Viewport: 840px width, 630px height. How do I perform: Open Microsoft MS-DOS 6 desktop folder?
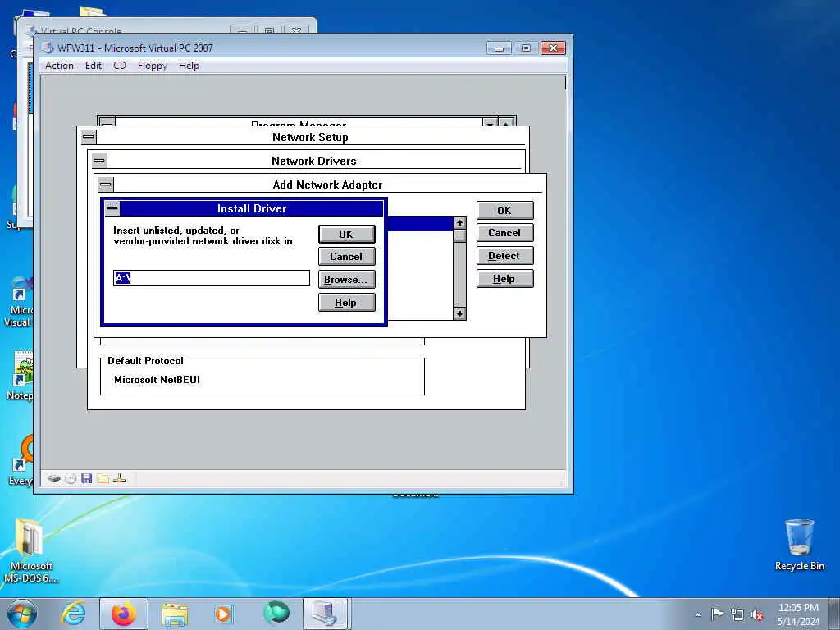click(x=30, y=550)
